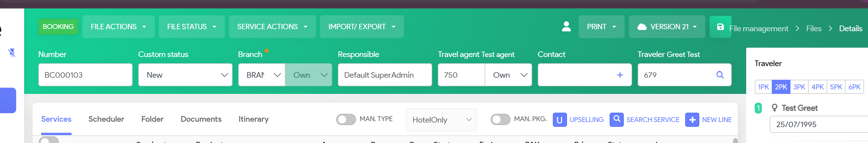Click the Number input field
The height and width of the screenshot is (143, 868).
85,75
